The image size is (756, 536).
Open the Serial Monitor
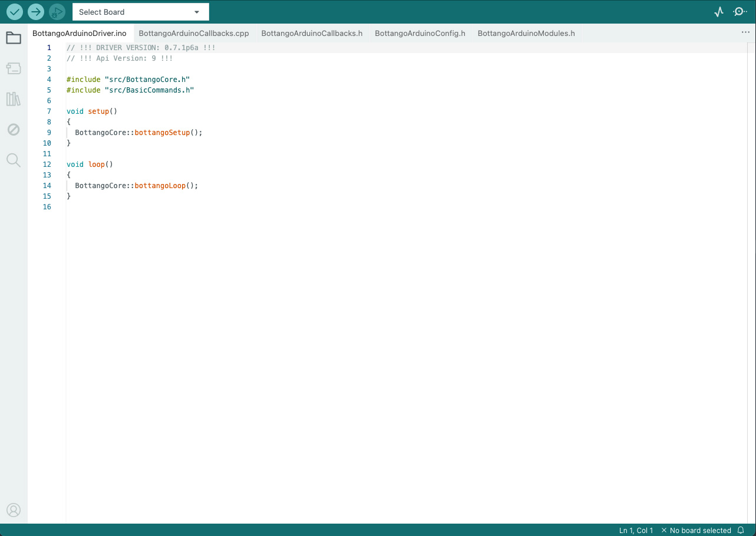tap(740, 11)
